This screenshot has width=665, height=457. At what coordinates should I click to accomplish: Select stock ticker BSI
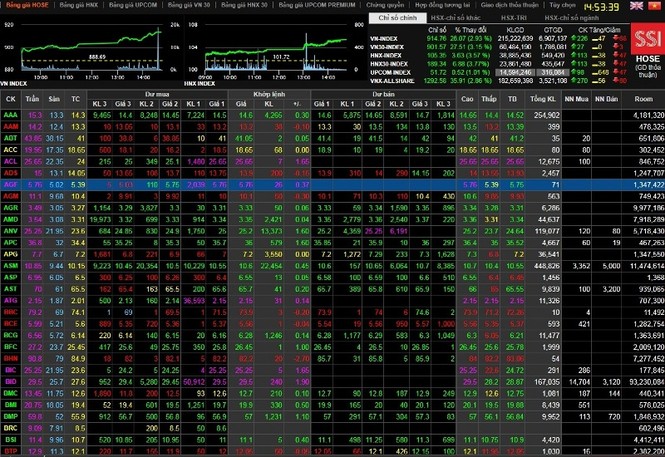(x=11, y=440)
